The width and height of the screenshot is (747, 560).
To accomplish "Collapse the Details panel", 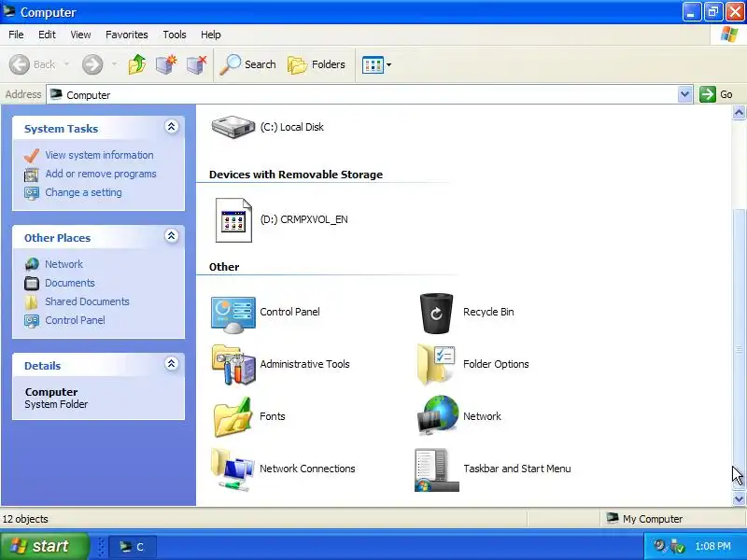I will (x=171, y=364).
